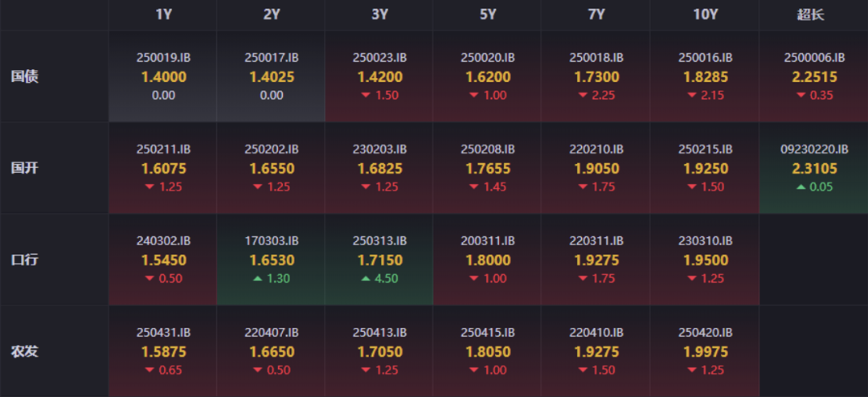Click the red down arrow beside 2.15
The width and height of the screenshot is (868, 397).
[692, 96]
